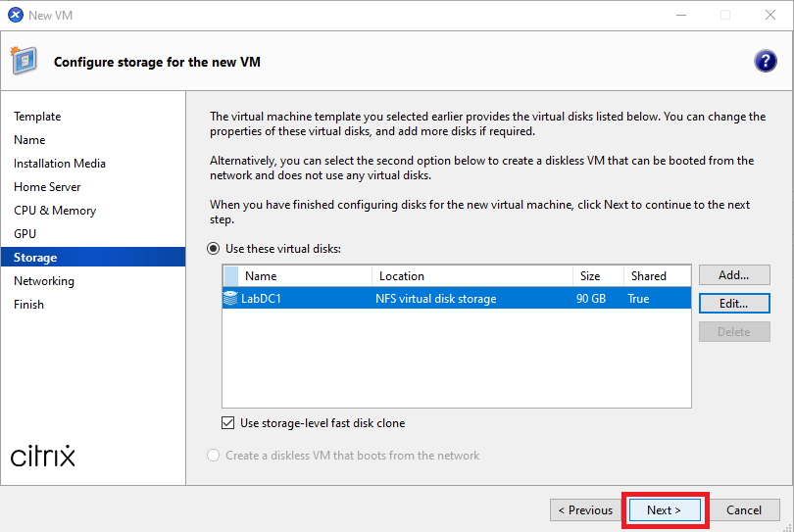The width and height of the screenshot is (794, 532).
Task: Click the XenCenter icon in title bar
Action: (15, 15)
